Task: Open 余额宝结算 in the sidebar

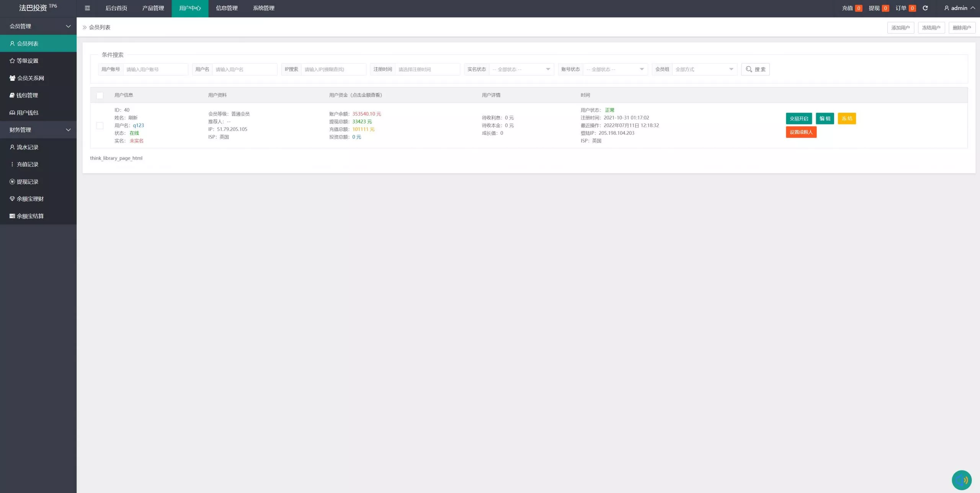Action: (30, 216)
